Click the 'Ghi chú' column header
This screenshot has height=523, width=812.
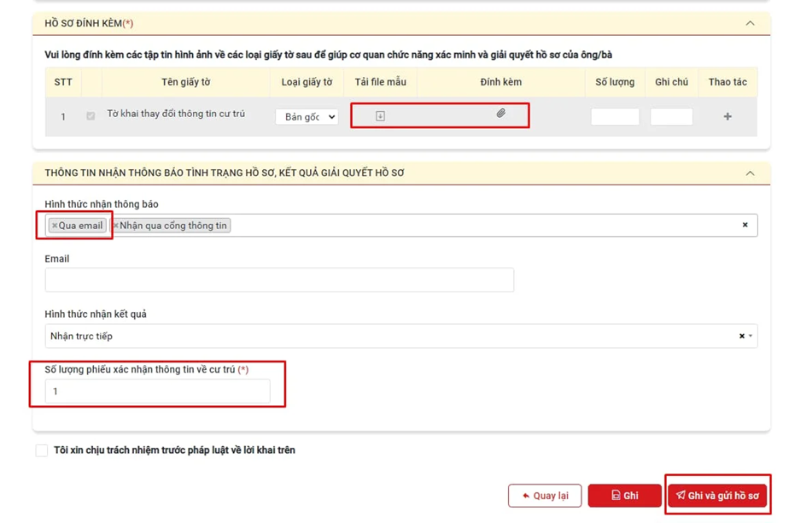pos(672,82)
